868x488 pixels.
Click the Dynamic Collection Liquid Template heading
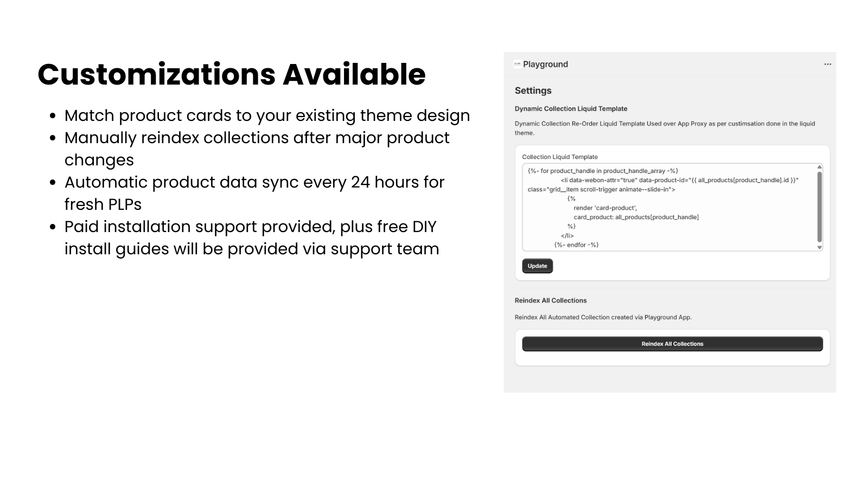click(x=571, y=108)
